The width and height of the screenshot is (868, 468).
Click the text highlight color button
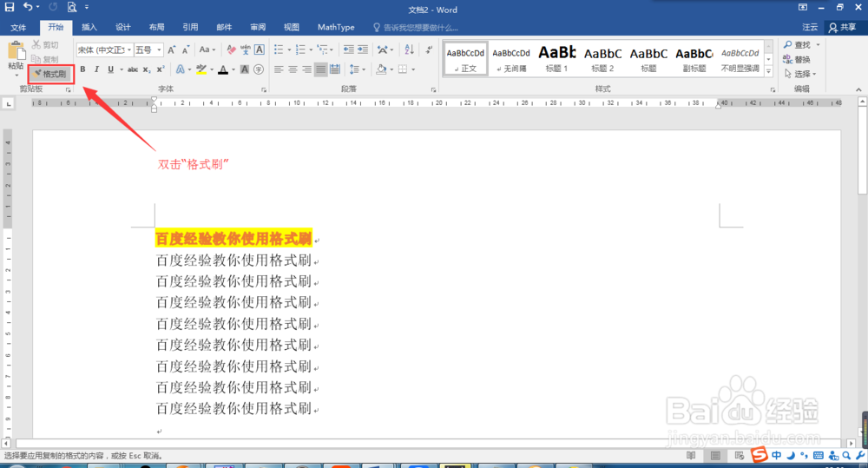click(x=201, y=69)
